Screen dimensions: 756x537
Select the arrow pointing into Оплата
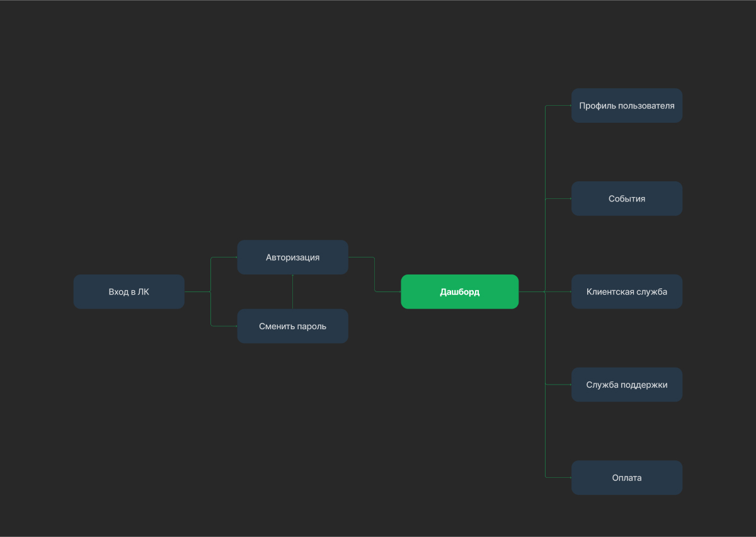(558, 477)
